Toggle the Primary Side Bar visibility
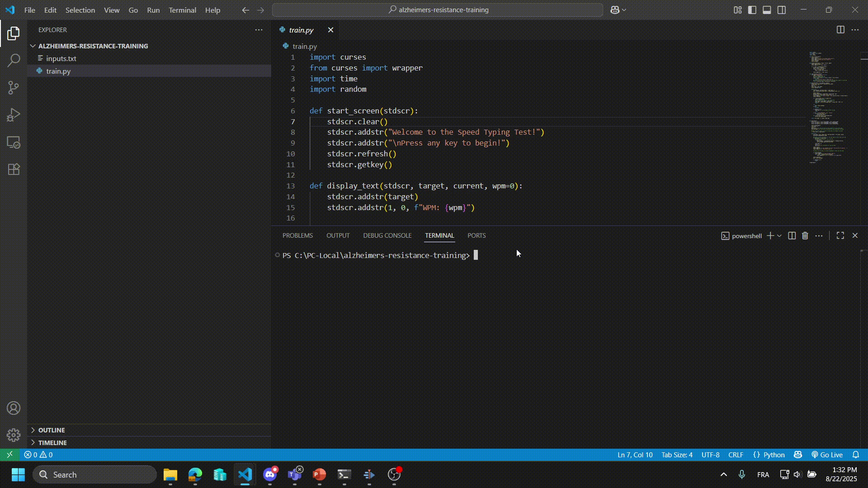The image size is (868, 488). [x=752, y=9]
